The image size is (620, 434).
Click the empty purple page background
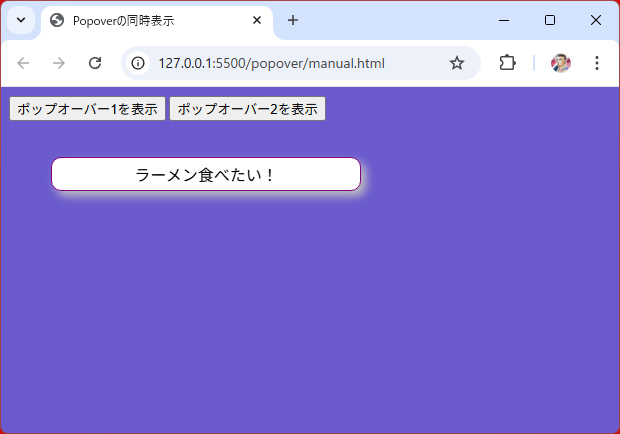(x=400, y=320)
